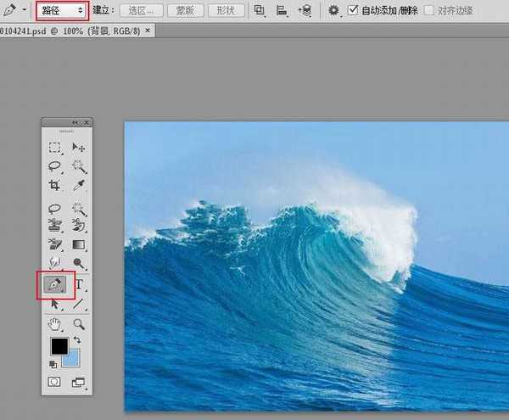Open the black foreground color swatch
The image size is (509, 420).
59,346
